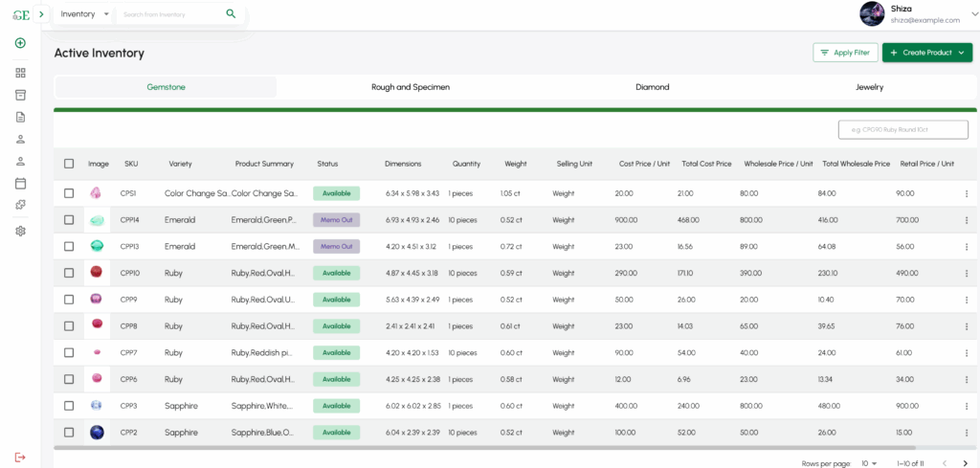Open the settings gear in sidebar

(x=20, y=231)
